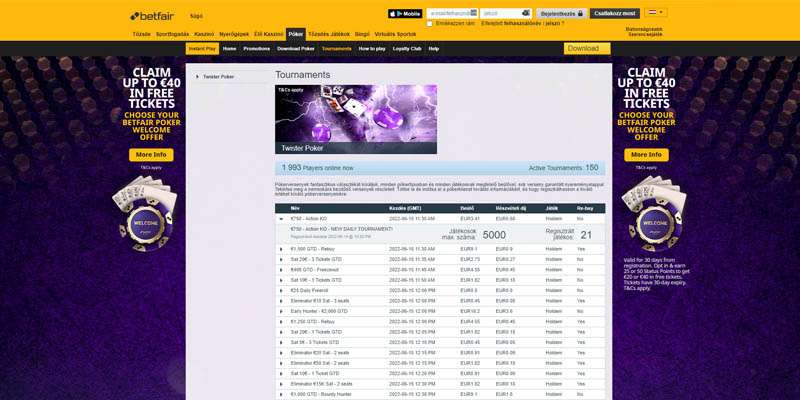The width and height of the screenshot is (800, 400).
Task: Click More Info in the right banner
Action: click(646, 155)
